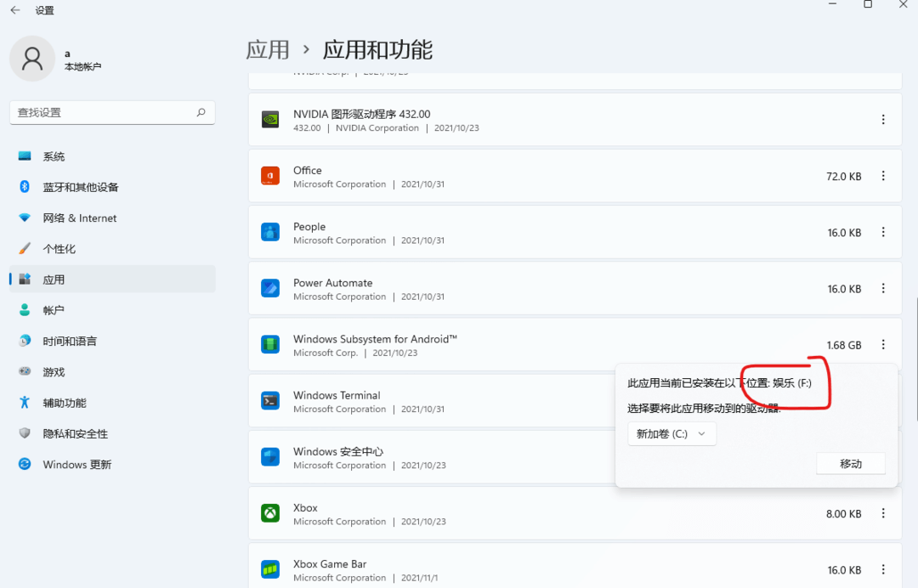Open 个性化 section
Viewport: 918px width, 588px height.
[112, 249]
